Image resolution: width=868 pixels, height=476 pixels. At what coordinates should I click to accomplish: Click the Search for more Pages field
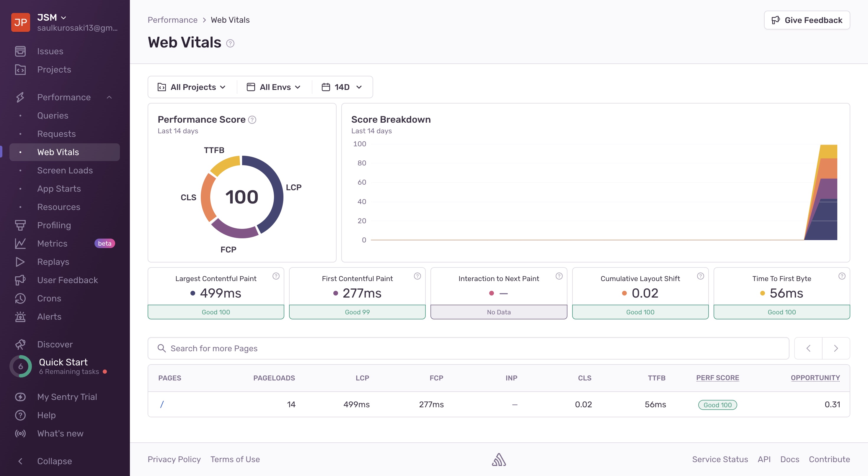coord(468,348)
